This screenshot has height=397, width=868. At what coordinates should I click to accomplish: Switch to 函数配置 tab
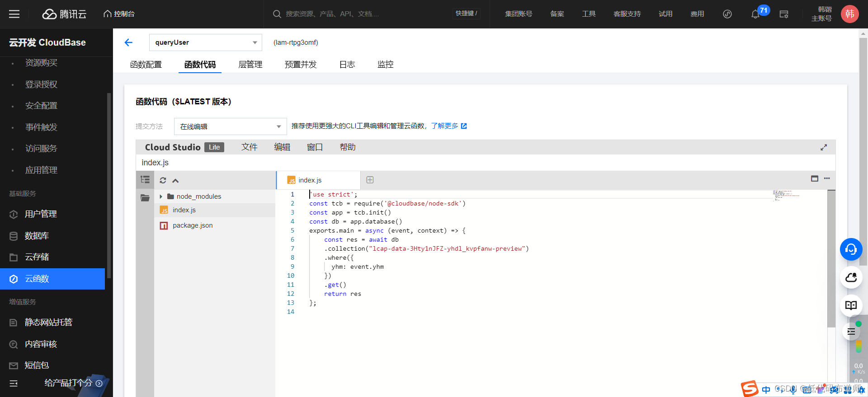pos(146,65)
